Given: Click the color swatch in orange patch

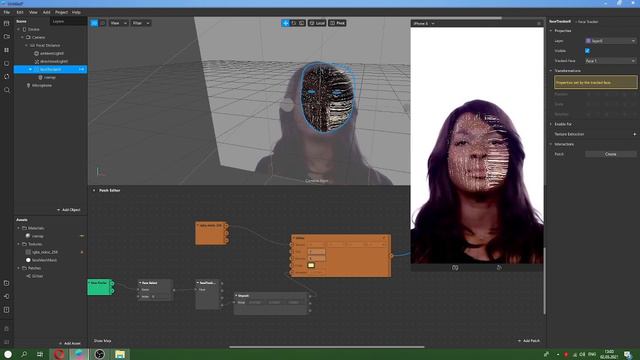Looking at the screenshot, I should coord(311,265).
